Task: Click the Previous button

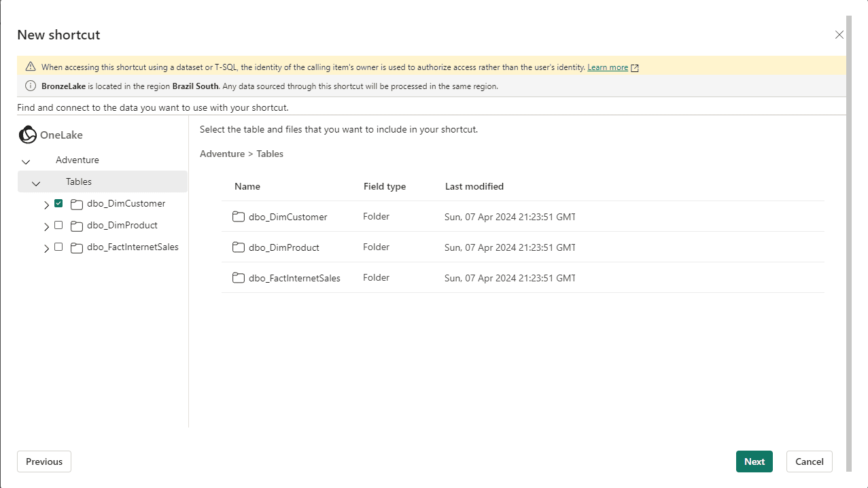Action: [x=44, y=461]
